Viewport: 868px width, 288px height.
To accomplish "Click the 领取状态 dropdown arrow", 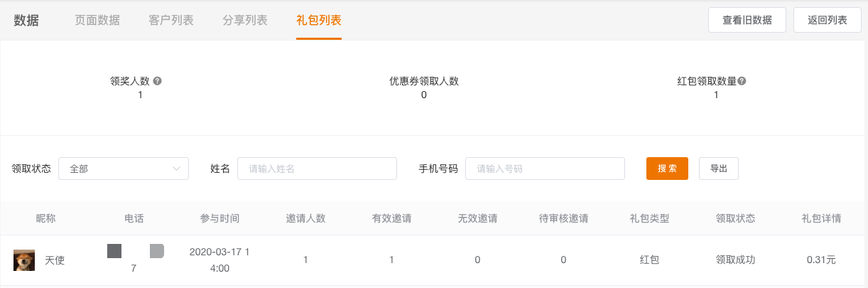I will 177,169.
